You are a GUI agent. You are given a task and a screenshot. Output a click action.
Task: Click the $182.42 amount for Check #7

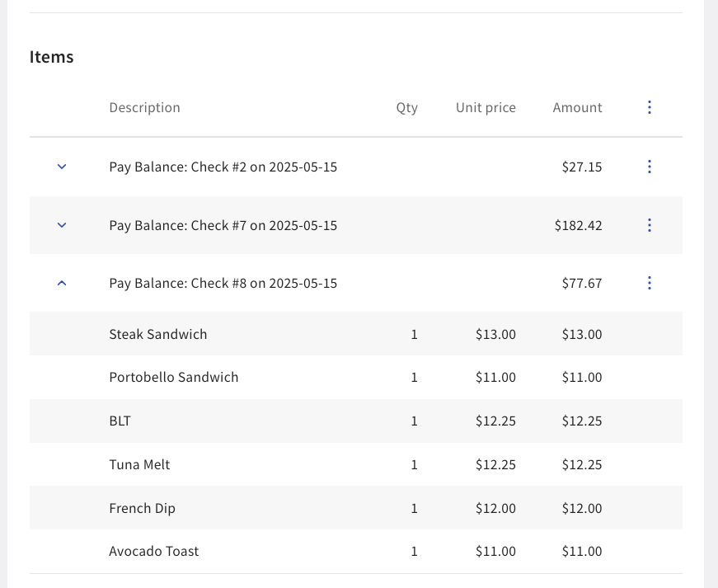pos(579,224)
